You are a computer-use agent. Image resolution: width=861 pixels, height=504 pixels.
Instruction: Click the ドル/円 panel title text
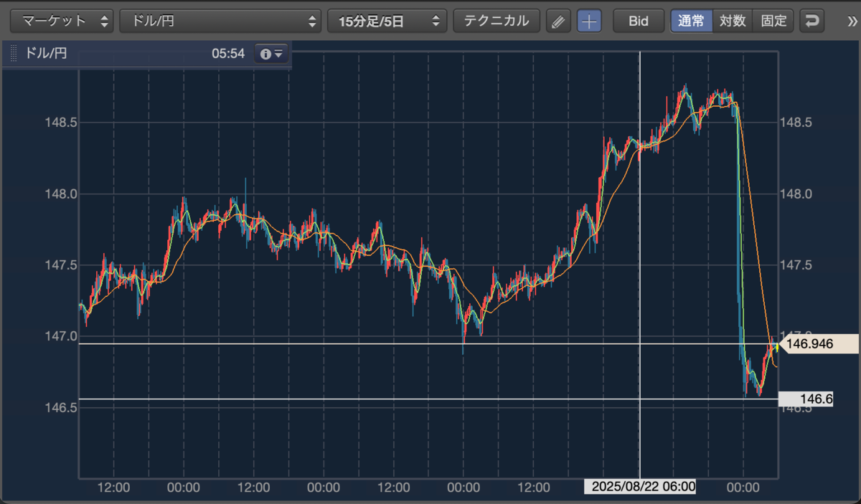pos(46,54)
